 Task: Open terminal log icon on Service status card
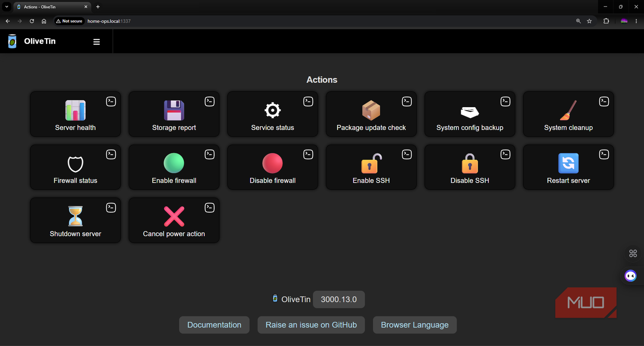308,101
